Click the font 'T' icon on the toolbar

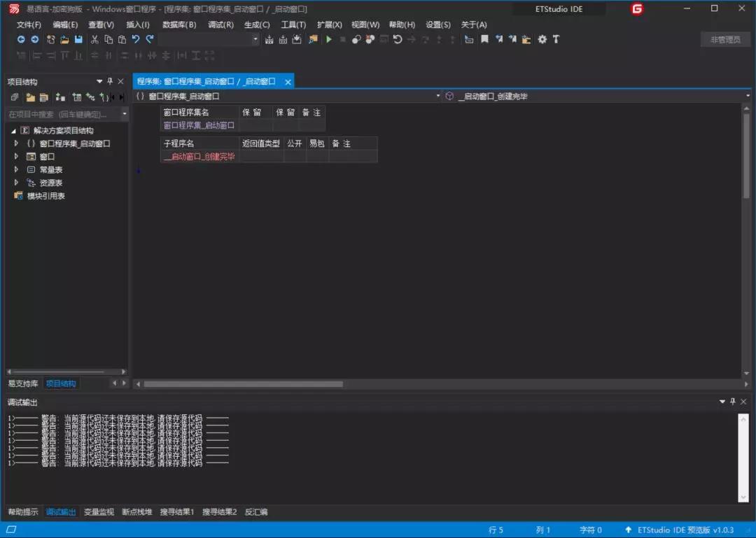pyautogui.click(x=556, y=40)
